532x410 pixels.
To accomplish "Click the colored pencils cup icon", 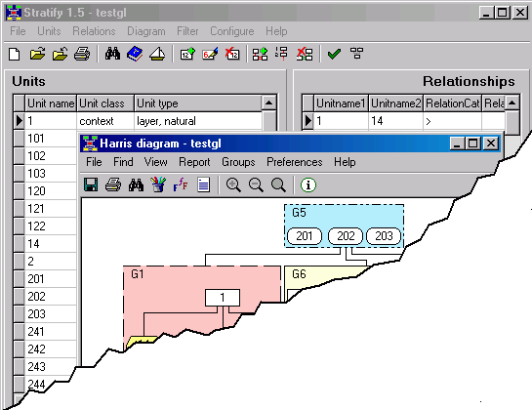I will (158, 184).
